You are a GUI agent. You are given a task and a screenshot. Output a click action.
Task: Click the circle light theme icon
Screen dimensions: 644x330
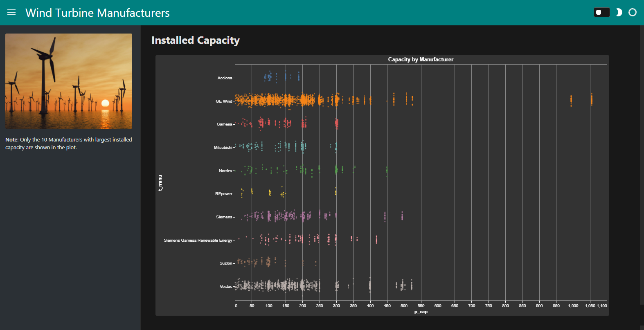[x=633, y=12]
